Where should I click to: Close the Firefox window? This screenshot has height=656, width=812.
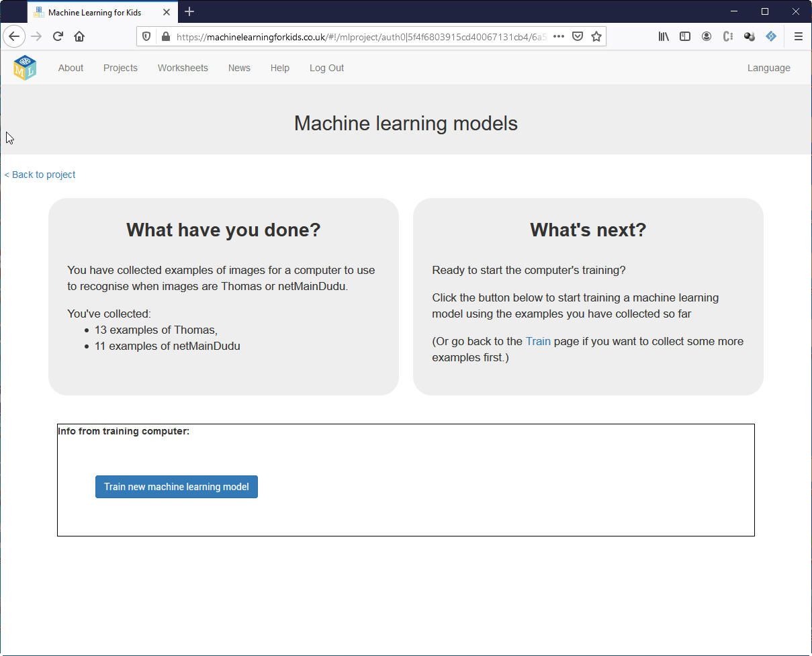pos(796,11)
